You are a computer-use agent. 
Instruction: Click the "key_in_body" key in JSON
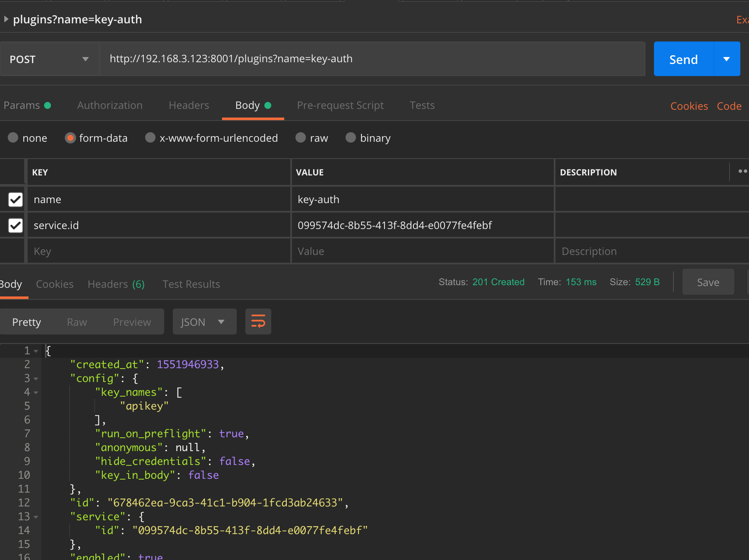pyautogui.click(x=135, y=475)
